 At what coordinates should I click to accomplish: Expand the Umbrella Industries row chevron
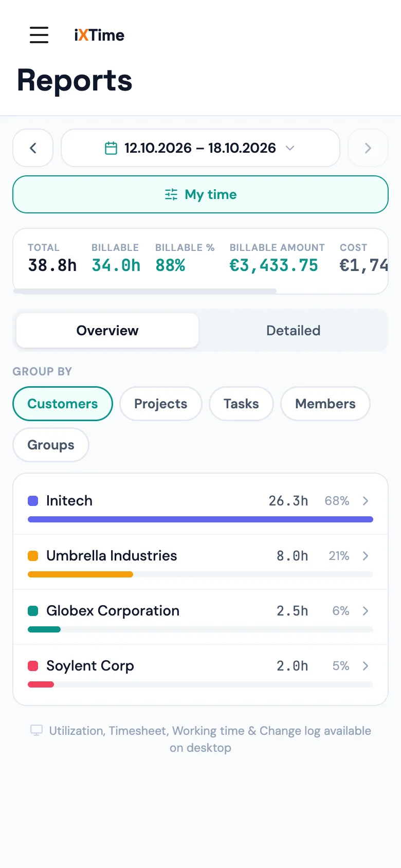366,556
